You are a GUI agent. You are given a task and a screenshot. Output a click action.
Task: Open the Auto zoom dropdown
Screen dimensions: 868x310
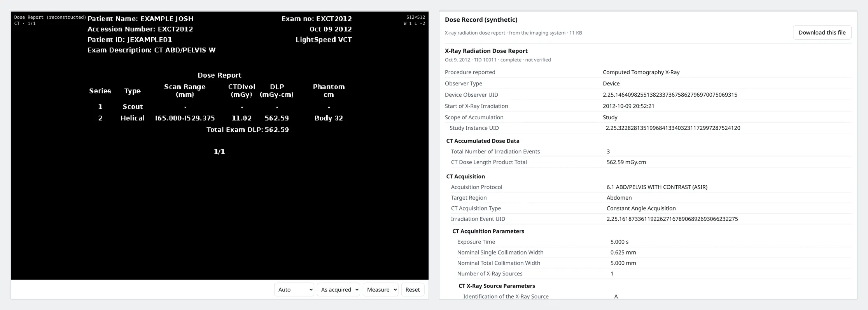294,289
